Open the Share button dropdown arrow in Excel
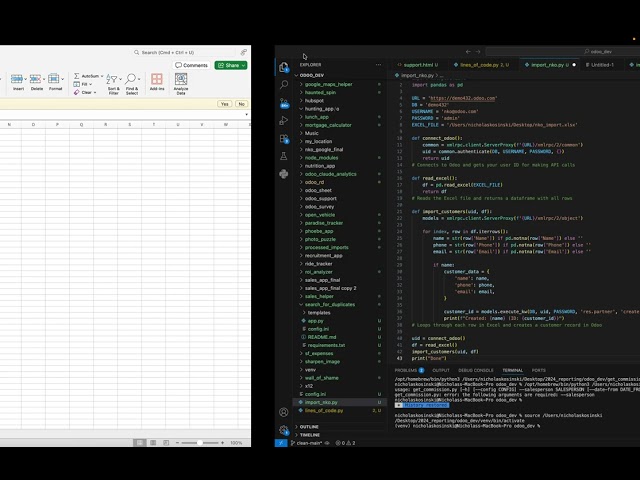The image size is (640, 480). click(243, 65)
